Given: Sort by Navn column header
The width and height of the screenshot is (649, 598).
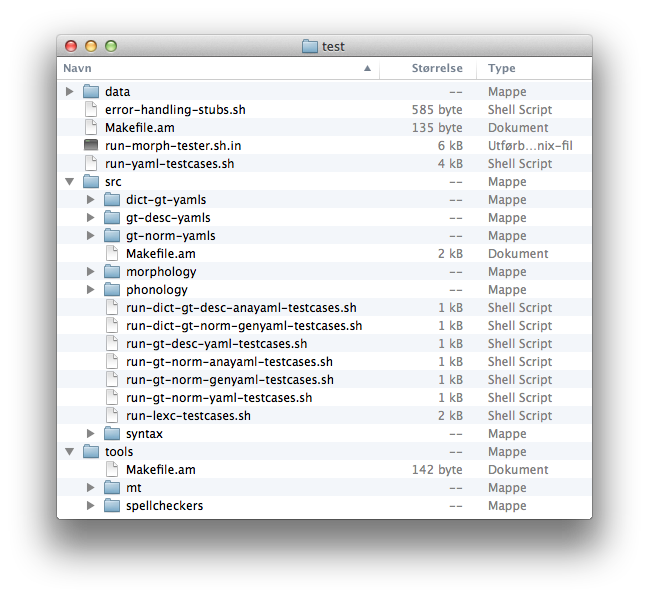Looking at the screenshot, I should click(x=200, y=68).
